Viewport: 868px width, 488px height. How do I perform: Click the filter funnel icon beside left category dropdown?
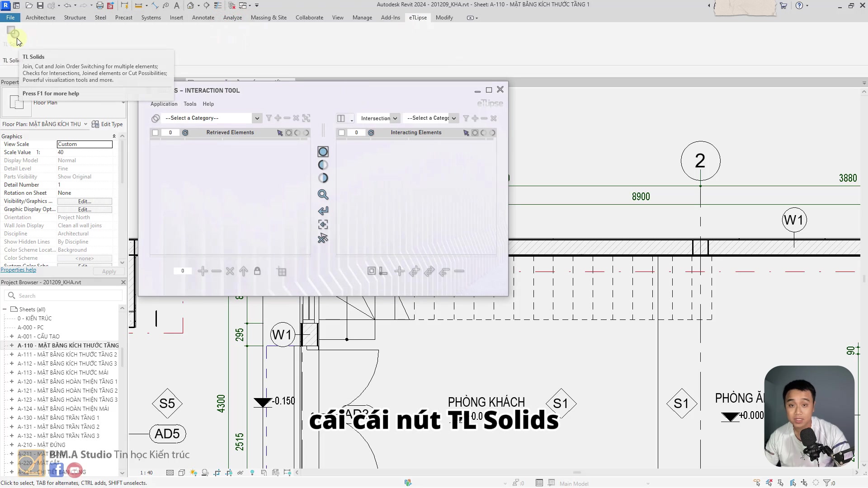[269, 118]
